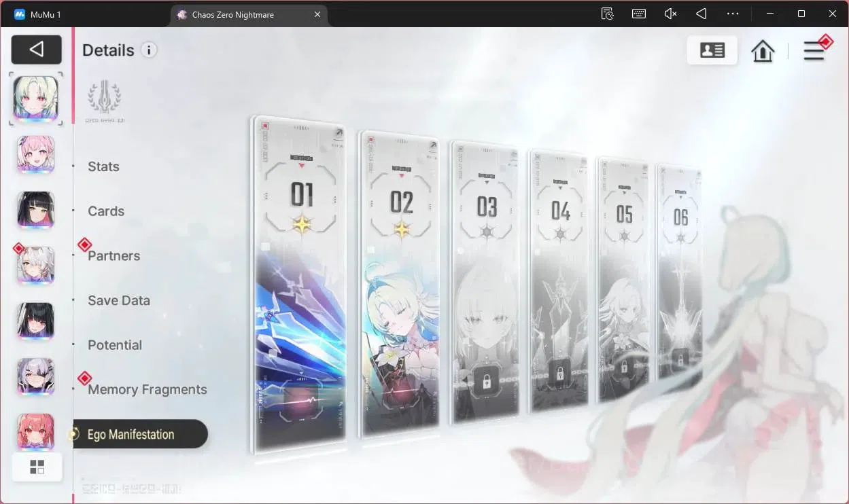Screen dimensions: 849x504
Task: Select the white-haired character portrait with badge
Action: tap(36, 266)
